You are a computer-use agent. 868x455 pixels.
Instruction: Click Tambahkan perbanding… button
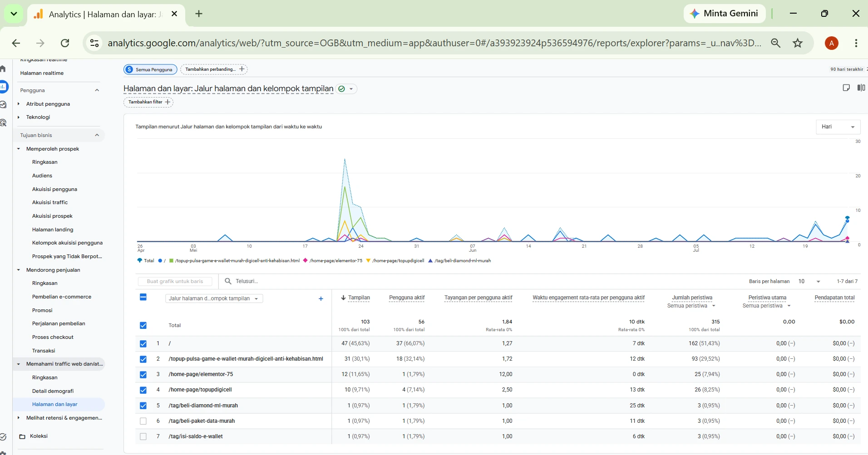[214, 69]
